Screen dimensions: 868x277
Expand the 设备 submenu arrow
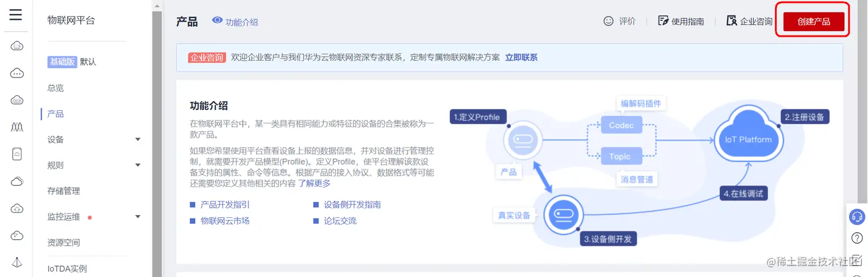tap(138, 139)
